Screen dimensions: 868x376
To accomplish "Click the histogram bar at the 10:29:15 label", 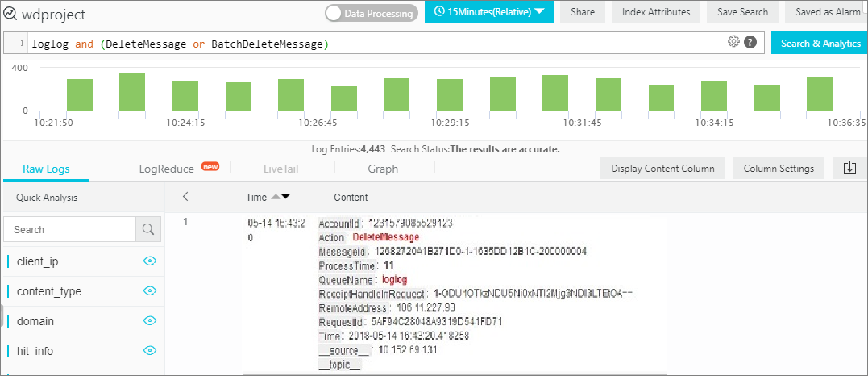I will pos(450,95).
